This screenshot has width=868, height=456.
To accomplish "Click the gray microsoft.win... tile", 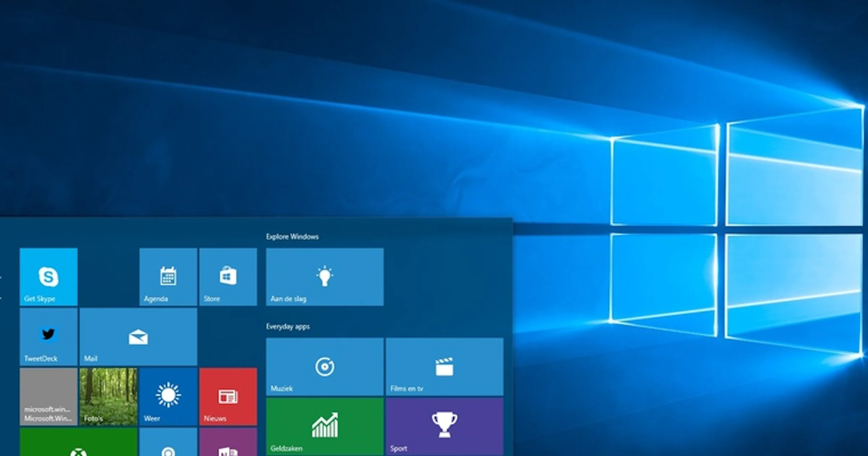I will pos(48,397).
